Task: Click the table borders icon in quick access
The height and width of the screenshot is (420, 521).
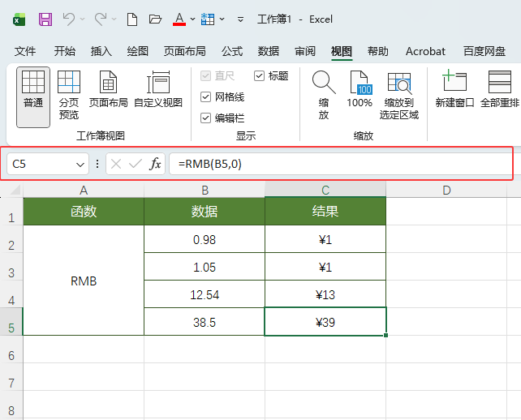Action: [x=208, y=19]
